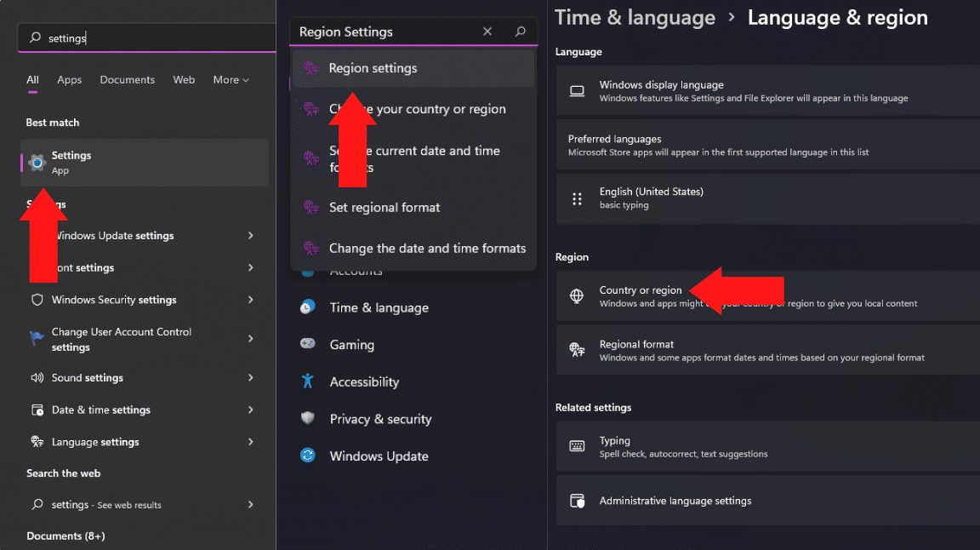Viewport: 980px width, 550px height.
Task: Open the More dropdown in search filters
Action: [x=231, y=79]
